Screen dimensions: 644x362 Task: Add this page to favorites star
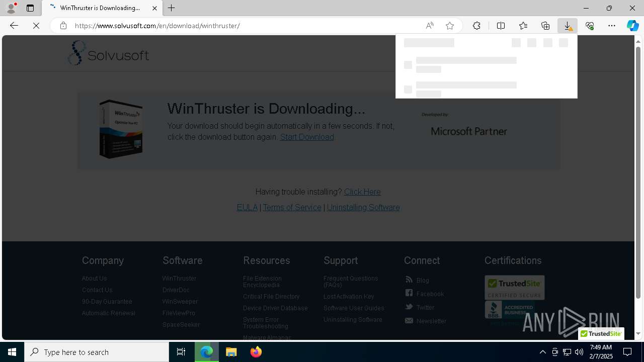pyautogui.click(x=450, y=26)
